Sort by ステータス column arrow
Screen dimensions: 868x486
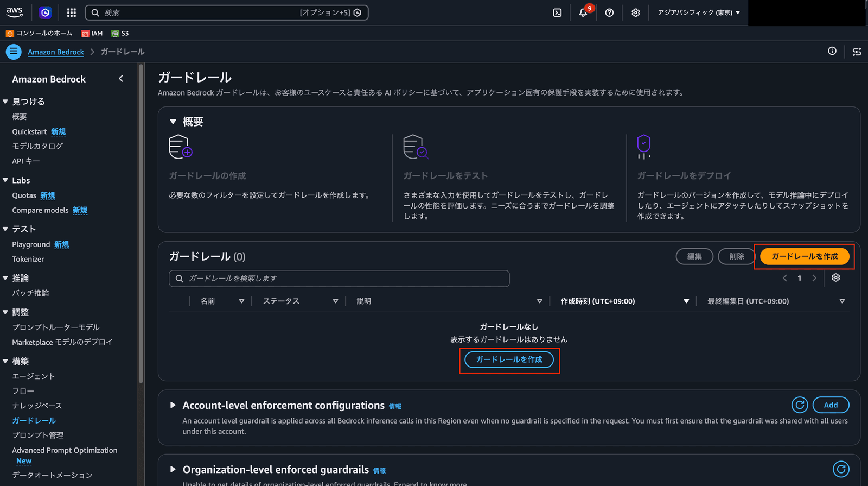pyautogui.click(x=335, y=301)
